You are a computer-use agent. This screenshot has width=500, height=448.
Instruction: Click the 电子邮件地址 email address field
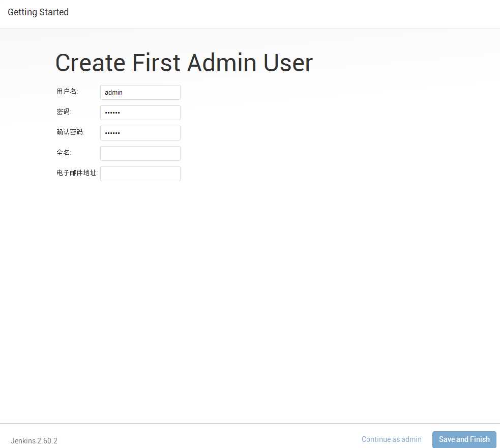click(140, 174)
